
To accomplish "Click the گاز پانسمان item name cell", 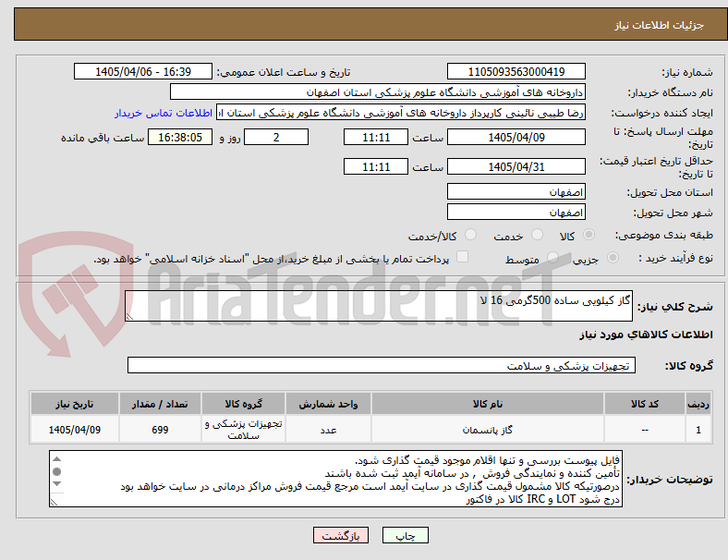I will tap(488, 430).
